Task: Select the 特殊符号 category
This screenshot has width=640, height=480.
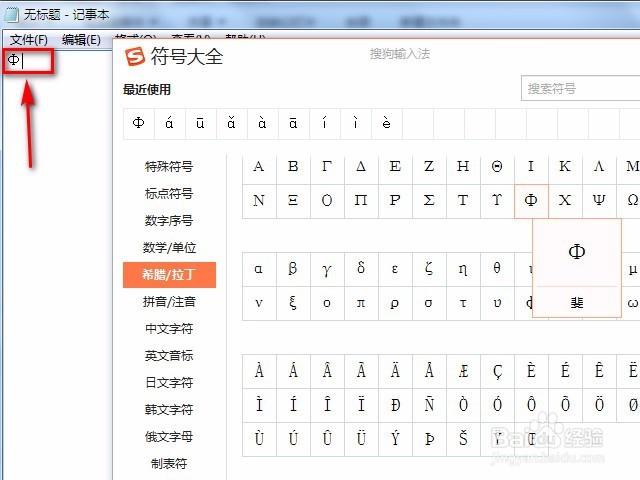Action: tap(169, 167)
